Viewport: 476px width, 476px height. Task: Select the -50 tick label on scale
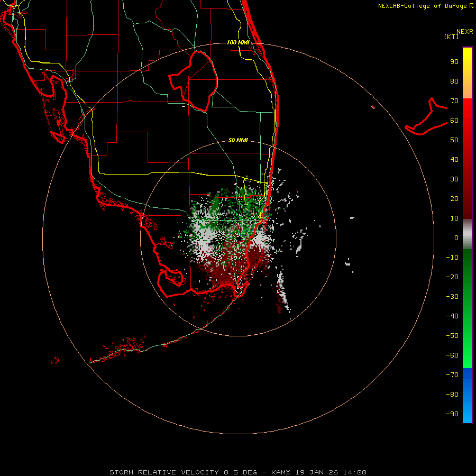point(452,336)
